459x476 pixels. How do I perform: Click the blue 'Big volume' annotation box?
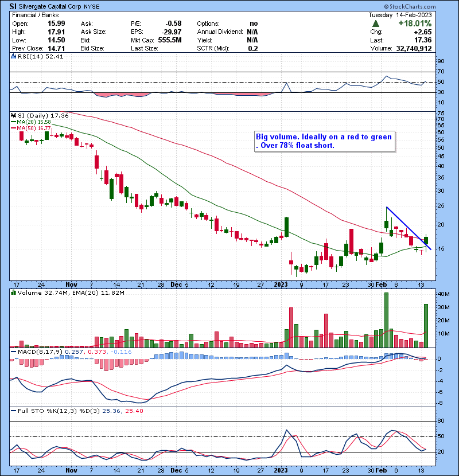tap(325, 141)
